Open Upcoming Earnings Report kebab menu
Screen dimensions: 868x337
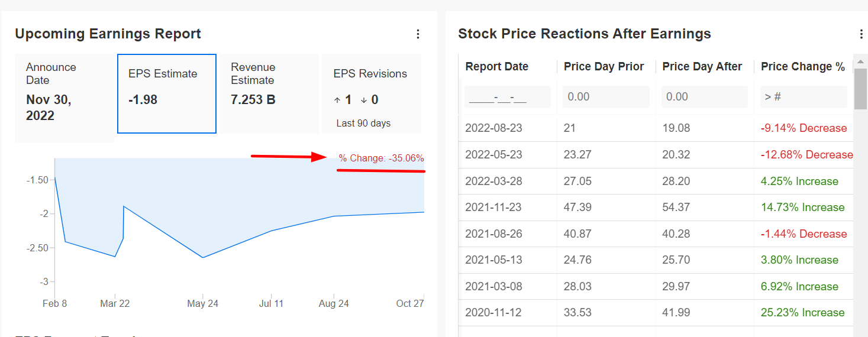[418, 34]
